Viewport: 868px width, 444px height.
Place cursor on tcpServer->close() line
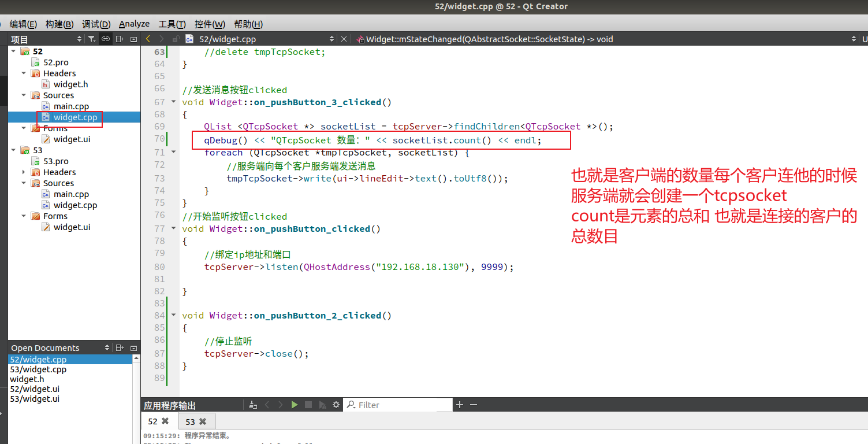256,354
